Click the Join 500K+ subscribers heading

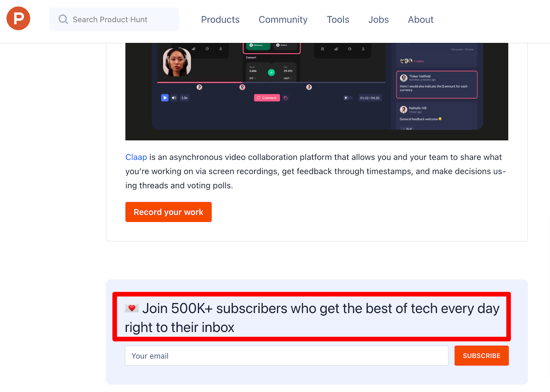[x=312, y=318]
